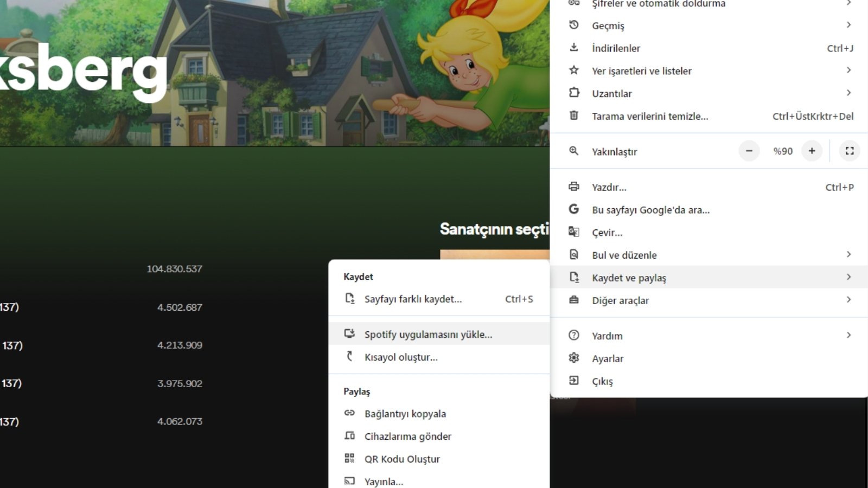Click the link icon beside Bağlantıyı kopyala
The image size is (868, 488).
[x=349, y=413]
